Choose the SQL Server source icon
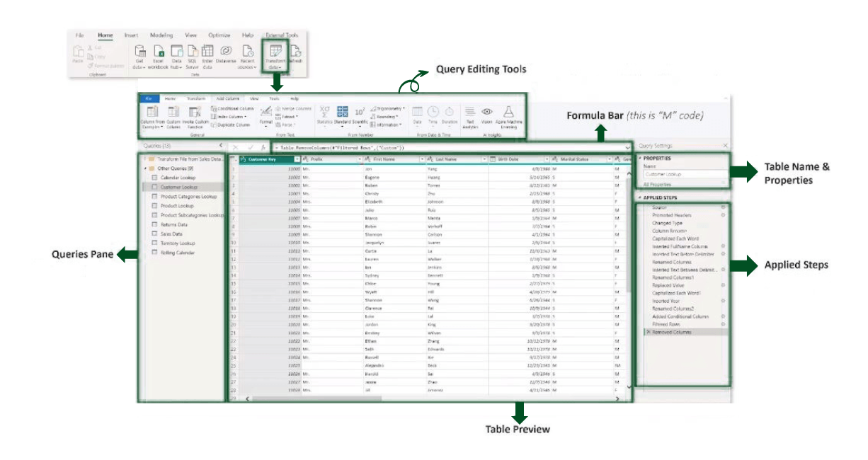Screen dimensions: 868x460 (x=192, y=51)
